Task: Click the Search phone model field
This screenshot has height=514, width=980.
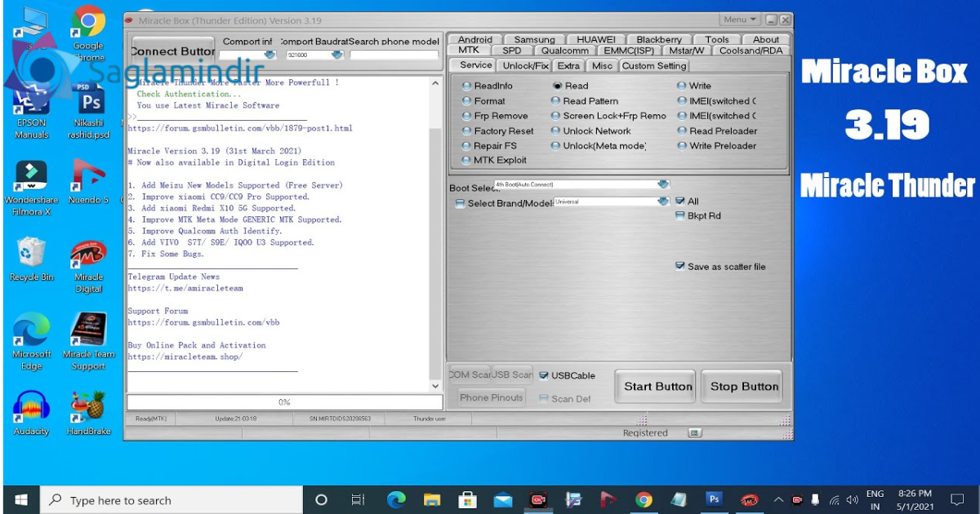Action: click(x=394, y=55)
